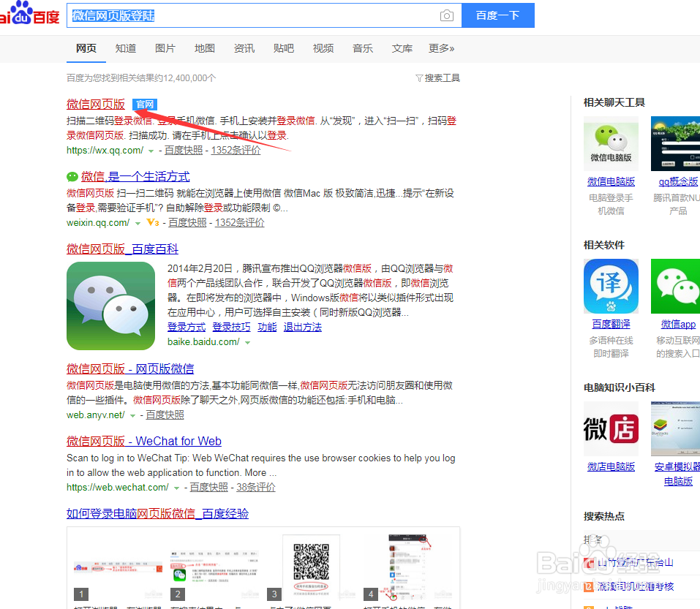The image size is (700, 609).
Task: Open the 退出方法 sublink
Action: (303, 327)
